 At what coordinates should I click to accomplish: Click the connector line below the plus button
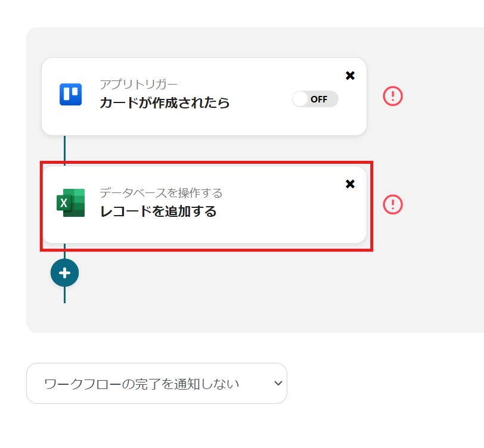[x=64, y=295]
